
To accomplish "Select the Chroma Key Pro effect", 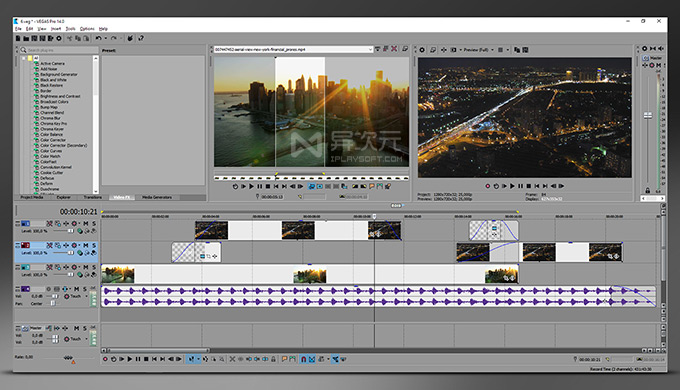I will pyautogui.click(x=53, y=124).
